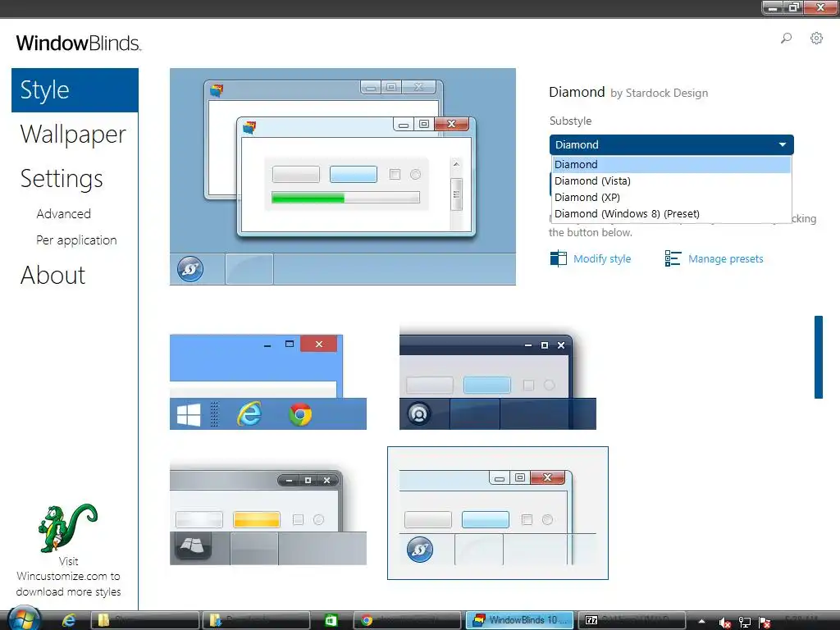Click the Modify style icon

point(558,258)
